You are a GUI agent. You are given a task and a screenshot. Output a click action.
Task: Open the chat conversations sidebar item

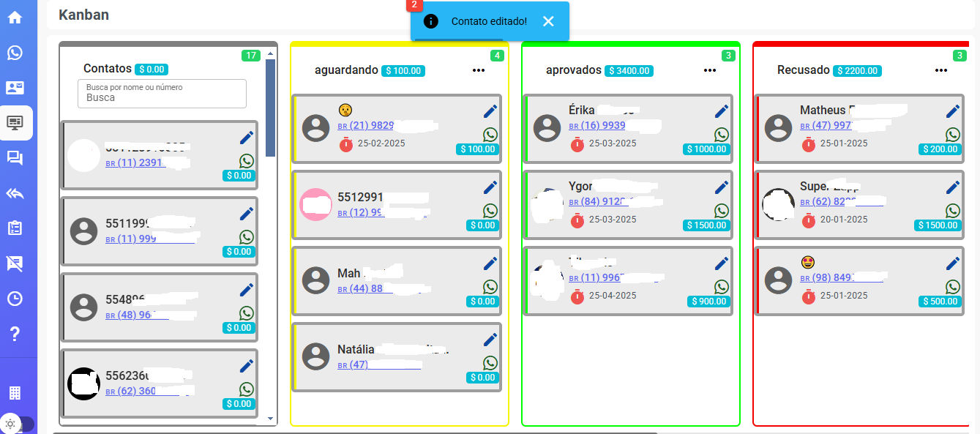click(x=15, y=158)
